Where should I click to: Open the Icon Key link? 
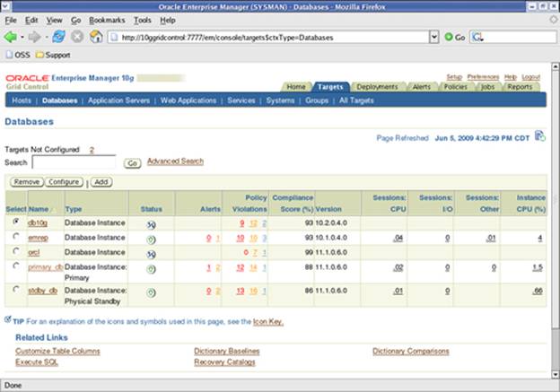click(x=268, y=322)
